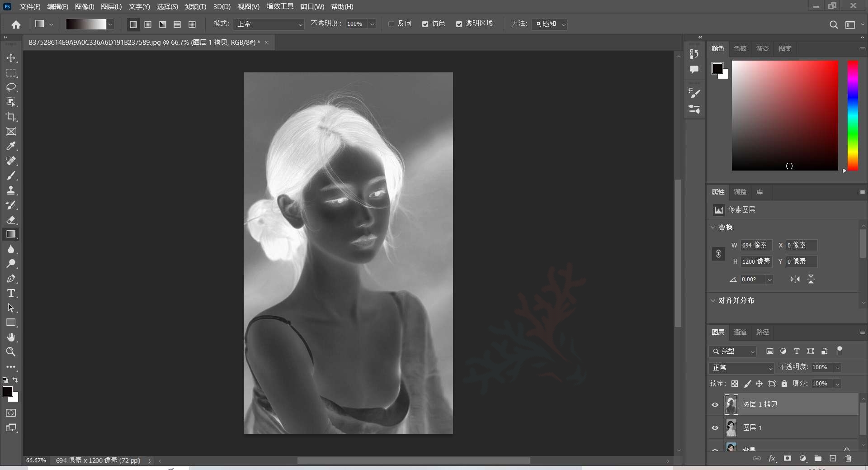Viewport: 868px width, 470px height.
Task: Delete layer with trash icon
Action: click(x=848, y=459)
